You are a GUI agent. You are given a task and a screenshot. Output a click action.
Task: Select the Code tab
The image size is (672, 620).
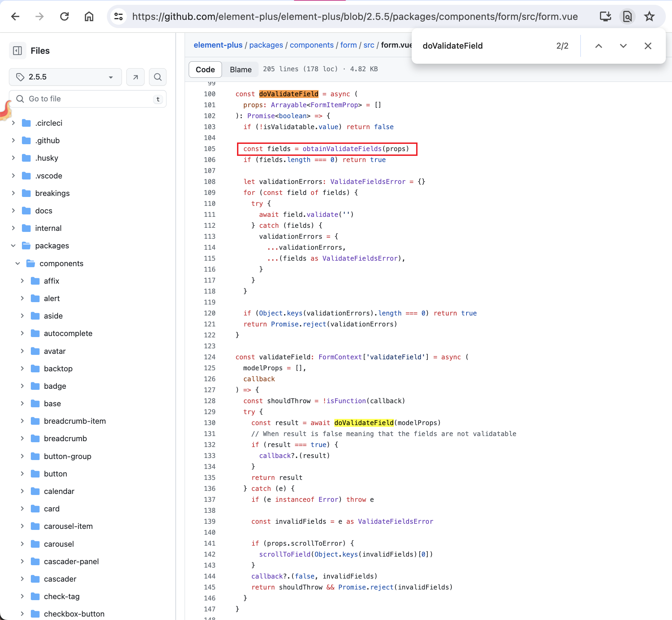click(x=205, y=70)
